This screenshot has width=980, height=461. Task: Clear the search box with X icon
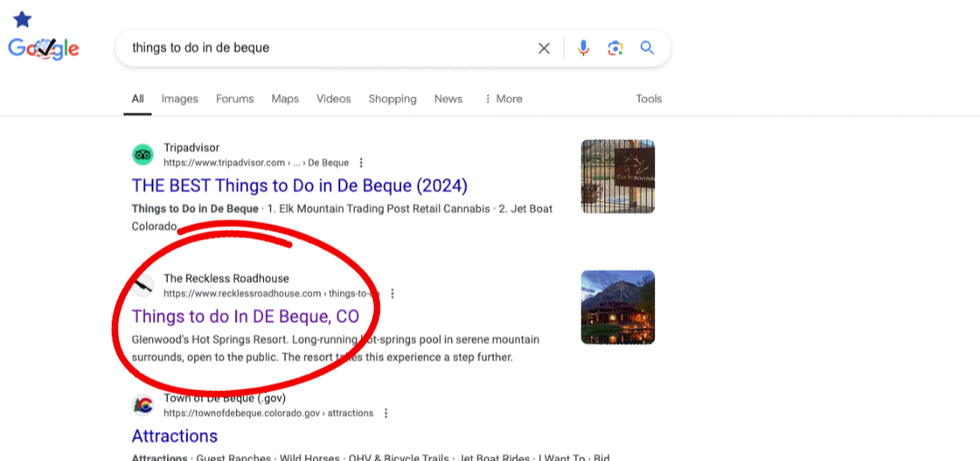click(544, 48)
